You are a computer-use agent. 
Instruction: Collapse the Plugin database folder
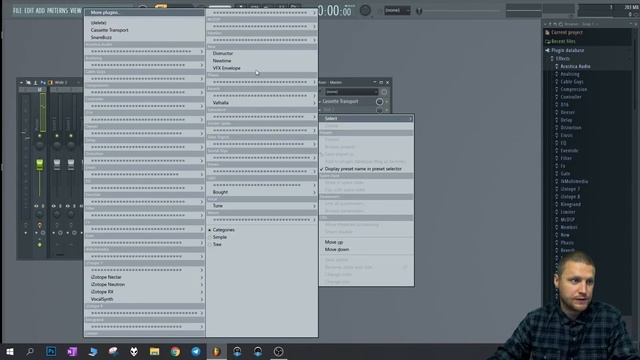567,50
